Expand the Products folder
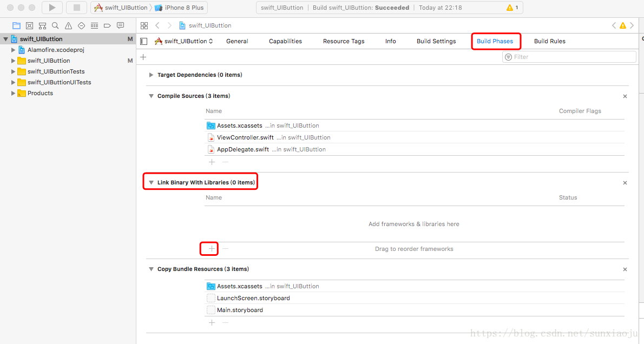 13,93
